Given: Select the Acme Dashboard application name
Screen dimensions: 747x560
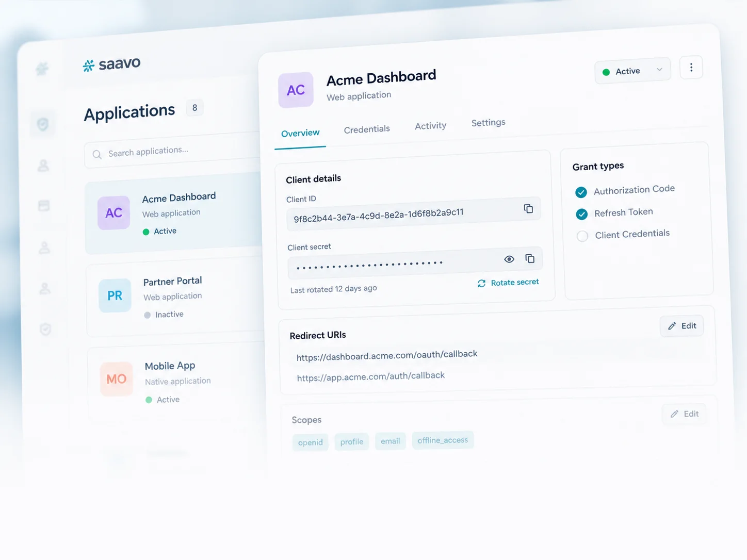Looking at the screenshot, I should tap(179, 197).
